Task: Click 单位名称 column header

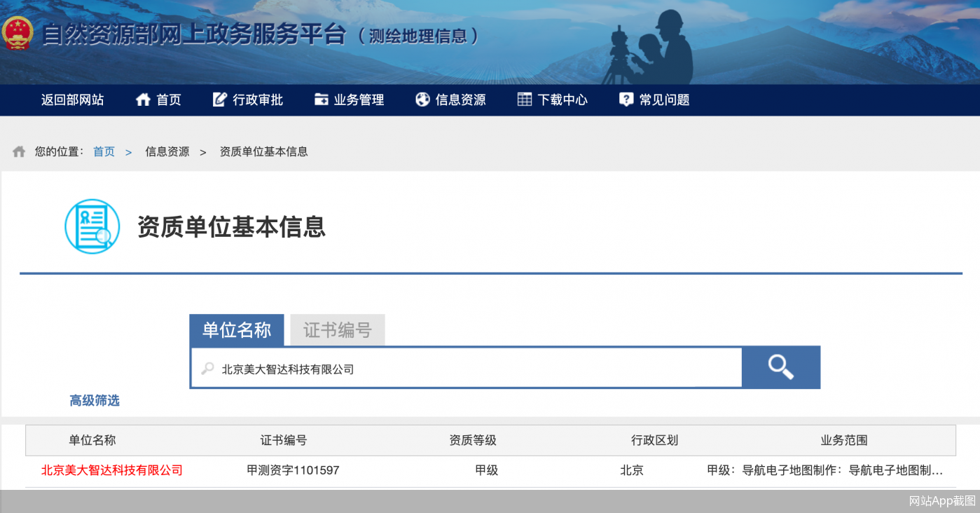Action: (x=92, y=440)
